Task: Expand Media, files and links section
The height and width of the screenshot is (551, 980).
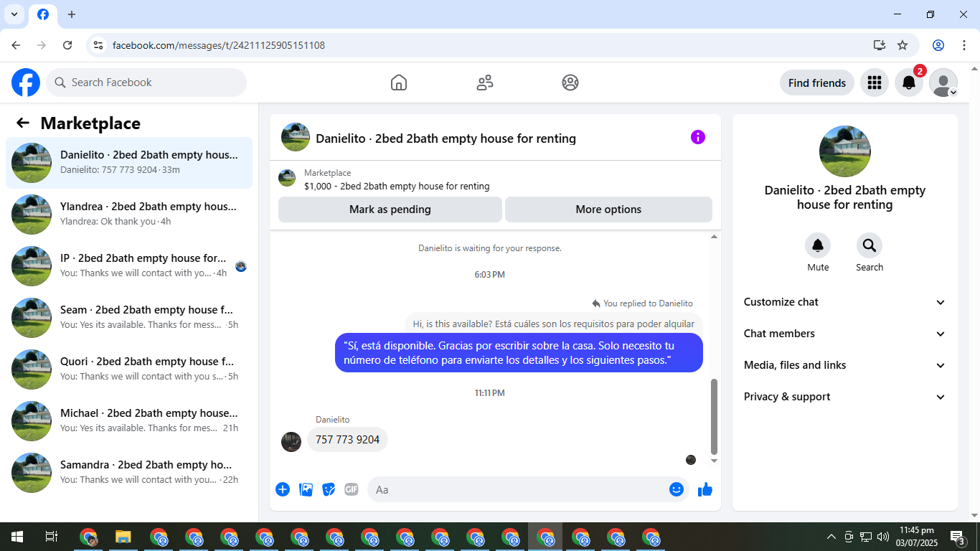Action: pos(845,365)
